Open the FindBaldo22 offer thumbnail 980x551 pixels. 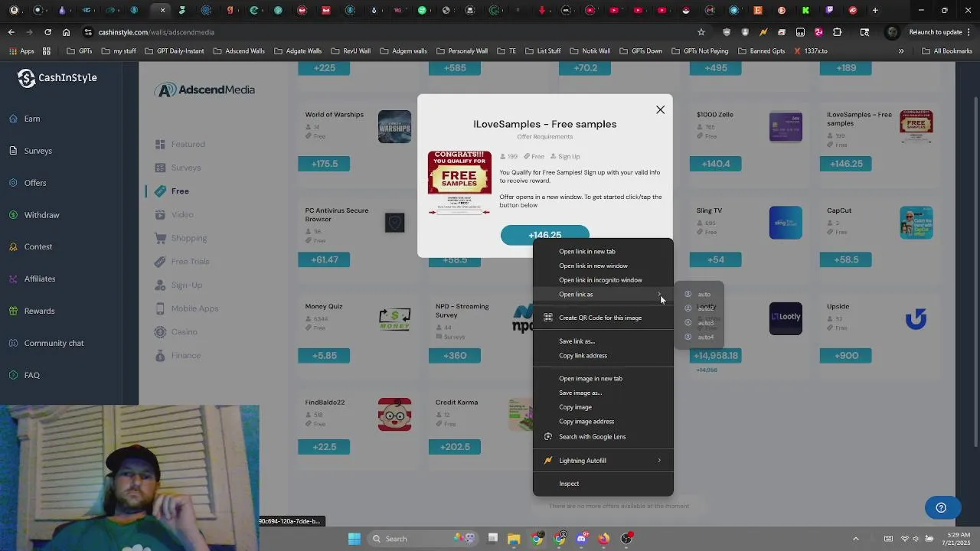tap(394, 414)
